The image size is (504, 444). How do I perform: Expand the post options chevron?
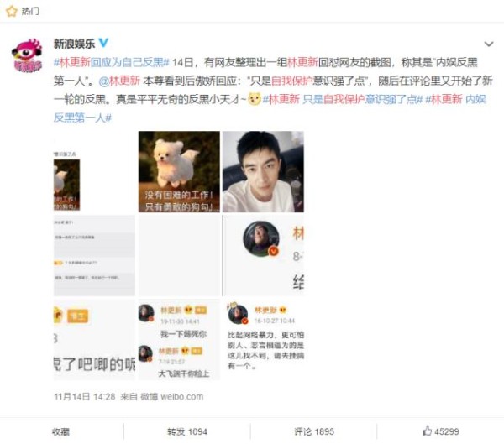(x=489, y=44)
